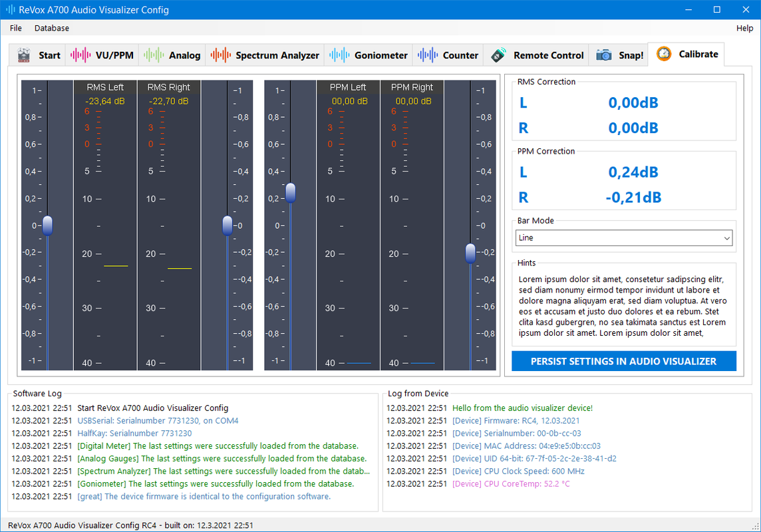This screenshot has width=761, height=532.
Task: Click the CPU Clock Speed 600 MHz line
Action: pyautogui.click(x=518, y=471)
